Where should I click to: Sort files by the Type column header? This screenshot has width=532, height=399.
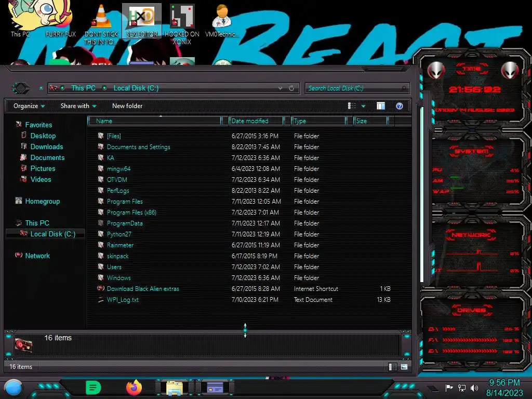(x=318, y=121)
